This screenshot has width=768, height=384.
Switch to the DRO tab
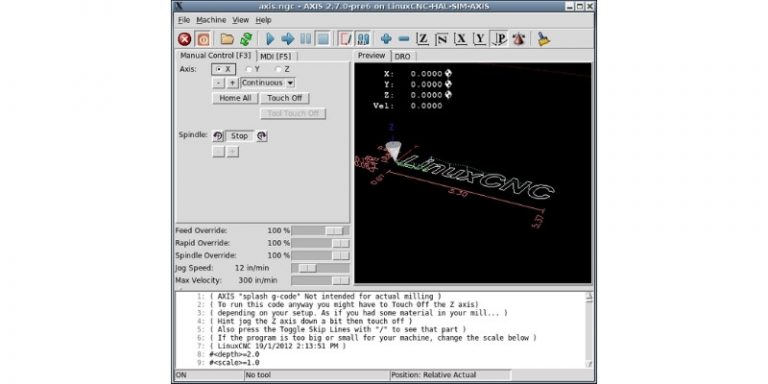[402, 56]
